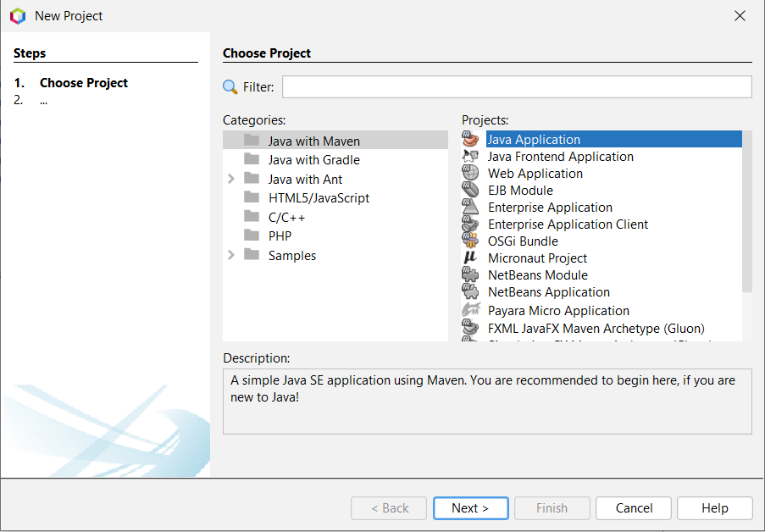Click the Payara Micro Application icon

(x=471, y=310)
